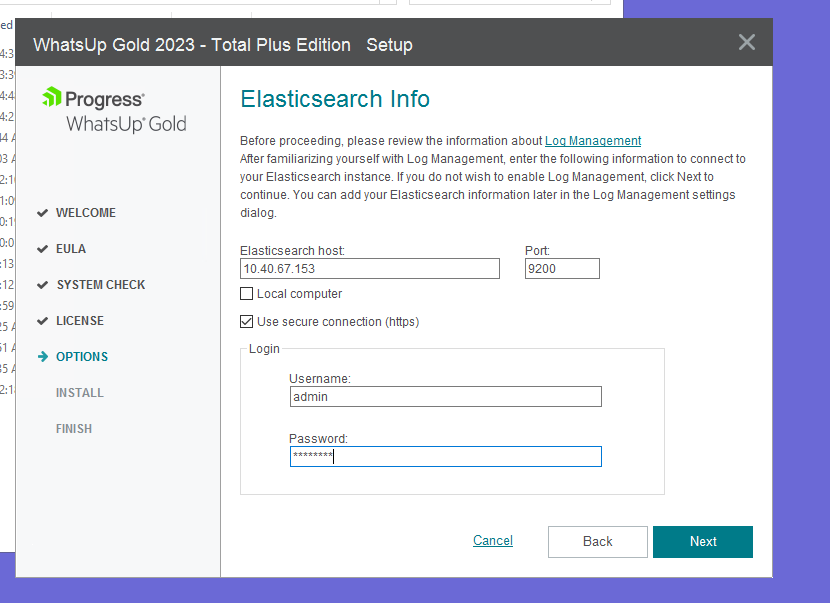This screenshot has width=830, height=603.
Task: Click the arrow icon beside OPTIONS
Action: 41,356
